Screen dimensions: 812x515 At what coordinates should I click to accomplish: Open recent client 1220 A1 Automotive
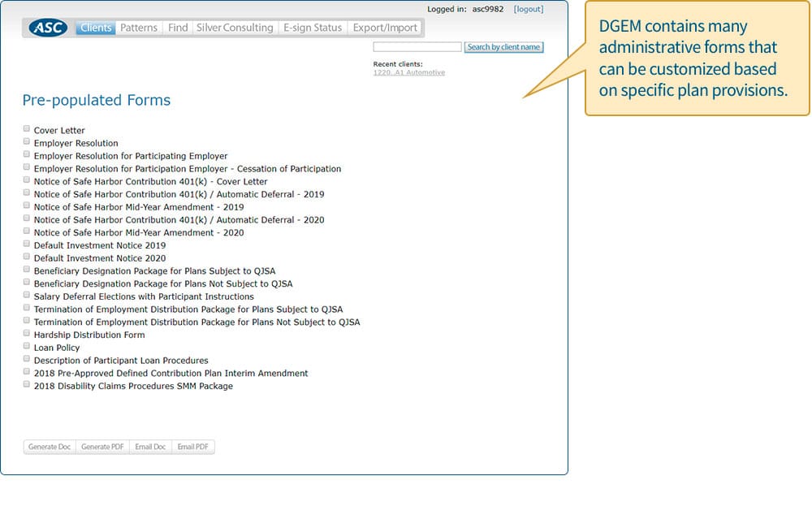[408, 72]
